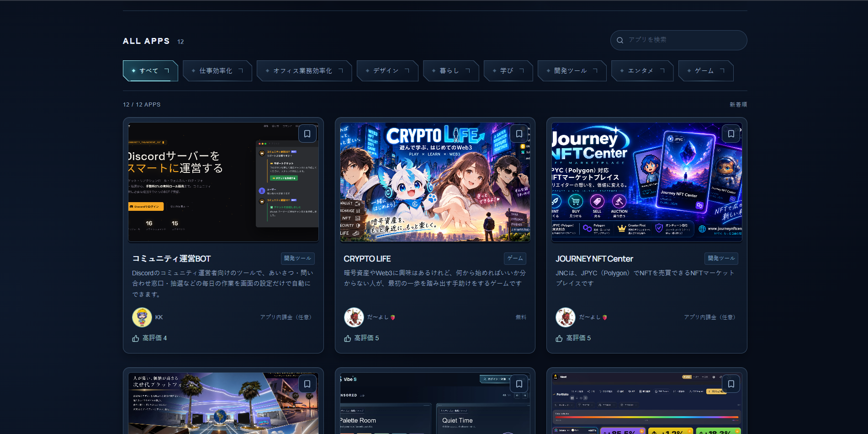Viewport: 868px width, 434px height.
Task: Click 高評価 4 rating text
Action: pyautogui.click(x=154, y=338)
